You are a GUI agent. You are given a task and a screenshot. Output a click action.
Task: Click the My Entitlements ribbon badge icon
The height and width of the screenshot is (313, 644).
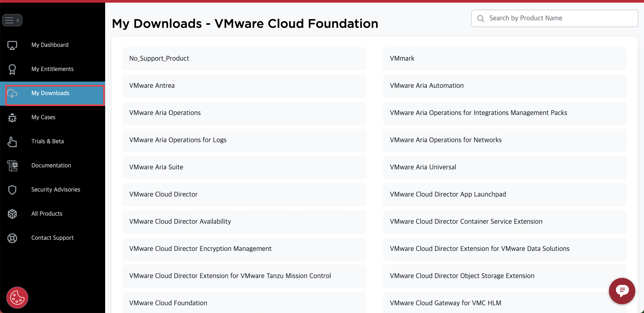(12, 69)
